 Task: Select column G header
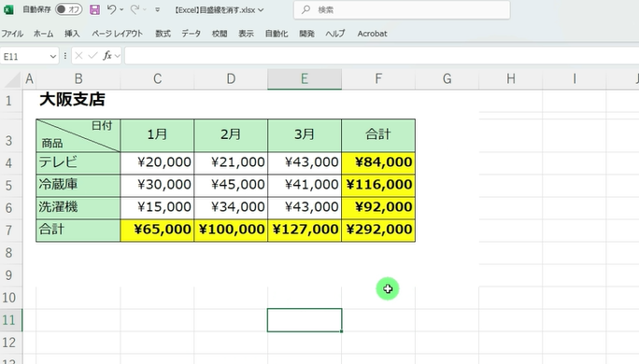point(447,78)
